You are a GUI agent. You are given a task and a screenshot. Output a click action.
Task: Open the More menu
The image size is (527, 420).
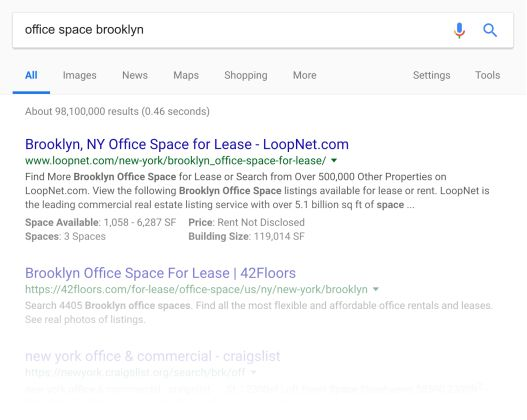(305, 75)
